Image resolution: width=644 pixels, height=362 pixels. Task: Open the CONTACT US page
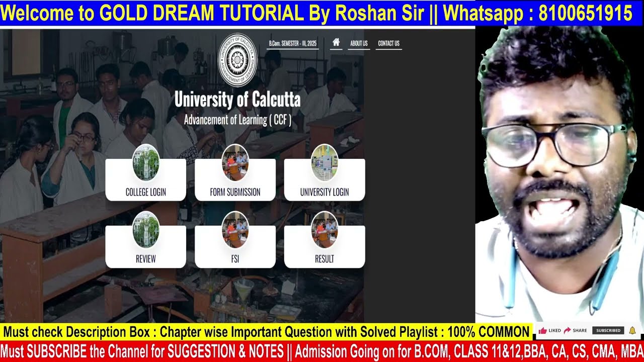click(x=388, y=43)
